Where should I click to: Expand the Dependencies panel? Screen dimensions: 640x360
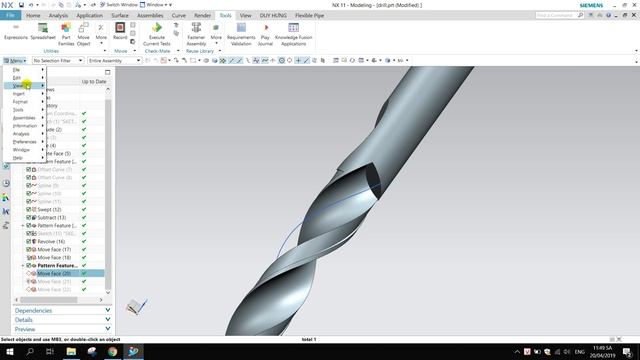point(62,311)
